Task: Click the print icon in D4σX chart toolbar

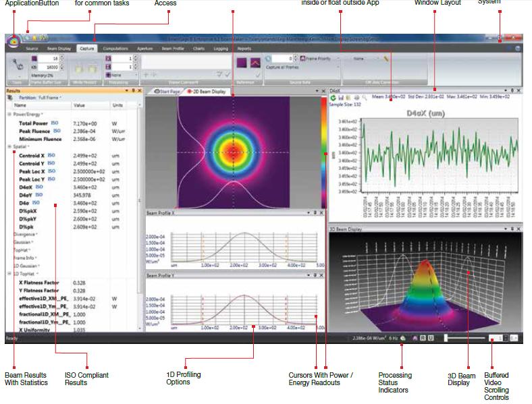Action: point(355,98)
